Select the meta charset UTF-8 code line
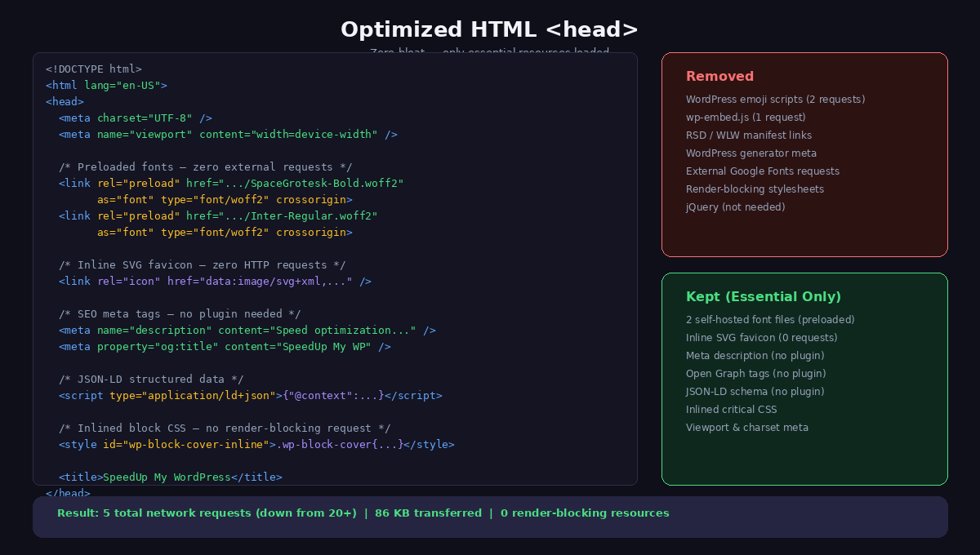This screenshot has width=980, height=555. point(133,118)
